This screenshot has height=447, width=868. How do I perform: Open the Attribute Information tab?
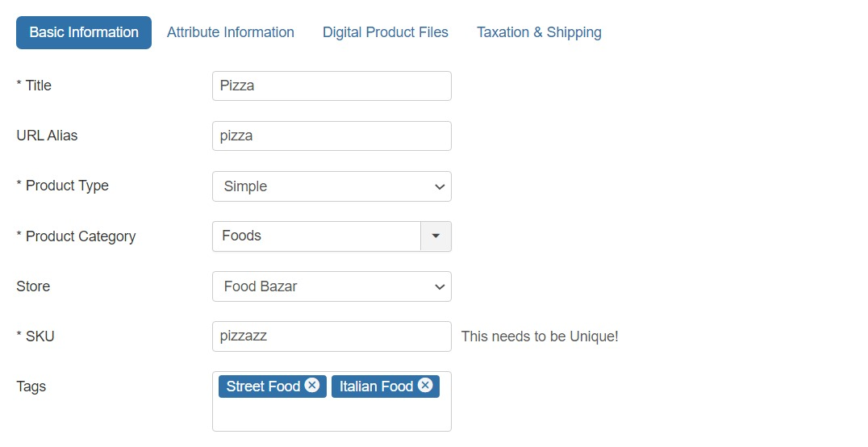[231, 32]
